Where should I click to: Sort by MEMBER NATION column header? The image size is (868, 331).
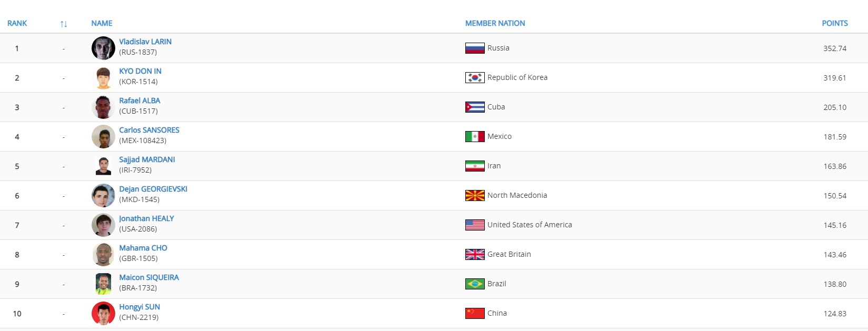(495, 23)
